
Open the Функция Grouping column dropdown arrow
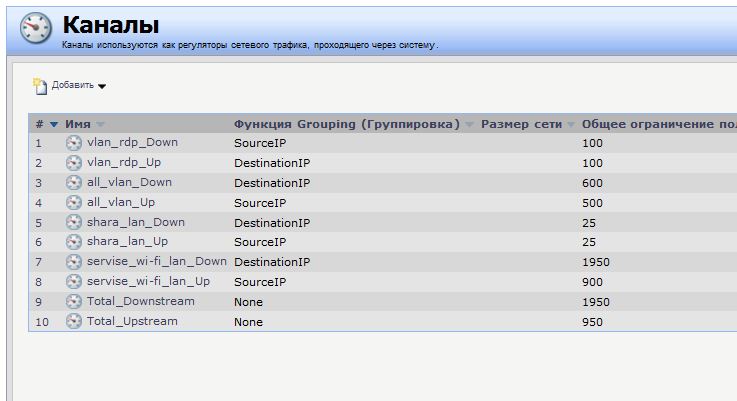pos(468,125)
